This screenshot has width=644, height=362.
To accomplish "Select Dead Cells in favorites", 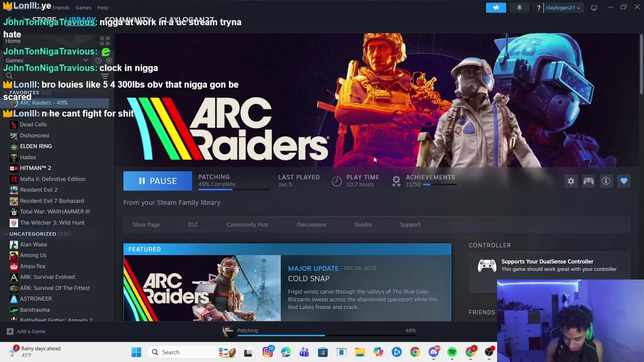I will point(33,125).
